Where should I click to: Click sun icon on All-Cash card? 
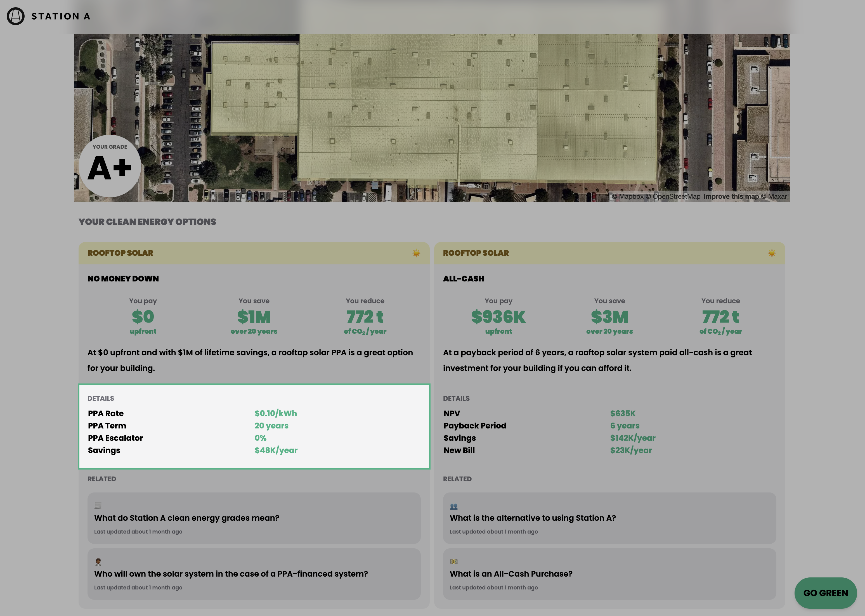point(772,253)
